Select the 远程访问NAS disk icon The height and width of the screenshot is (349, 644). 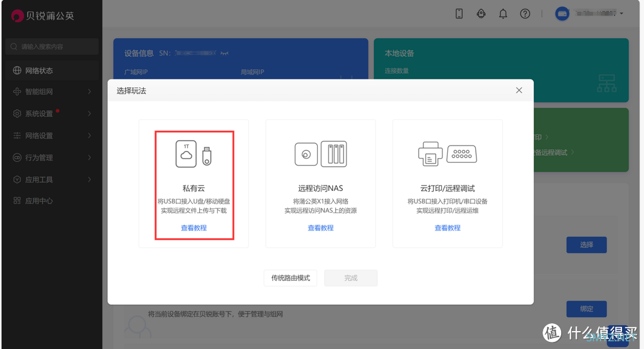(306, 154)
